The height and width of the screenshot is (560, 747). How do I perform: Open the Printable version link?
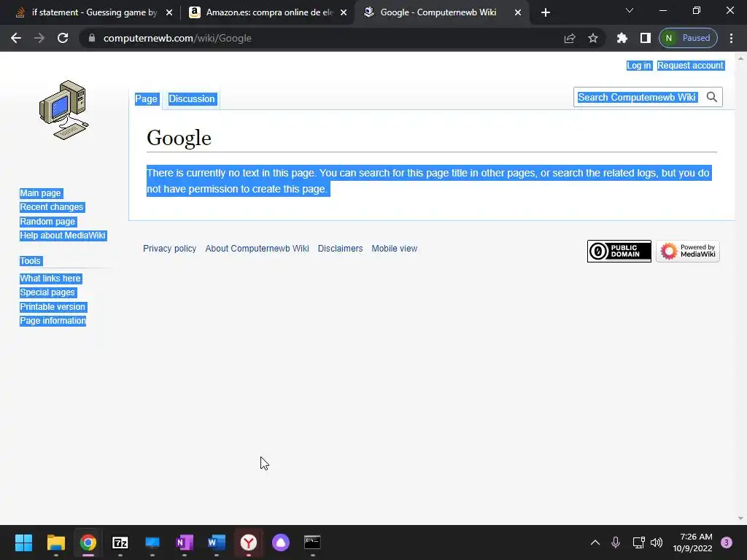point(53,307)
